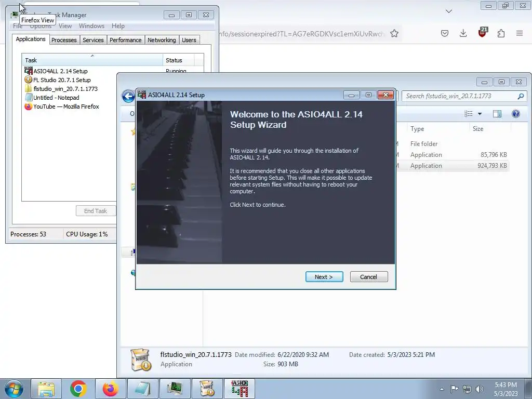Click the Explorer search magnifier icon
This screenshot has height=399, width=532.
tap(521, 96)
